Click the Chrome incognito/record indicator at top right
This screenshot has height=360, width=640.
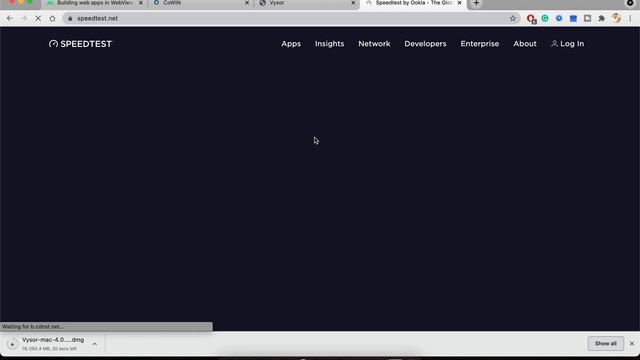point(630,3)
